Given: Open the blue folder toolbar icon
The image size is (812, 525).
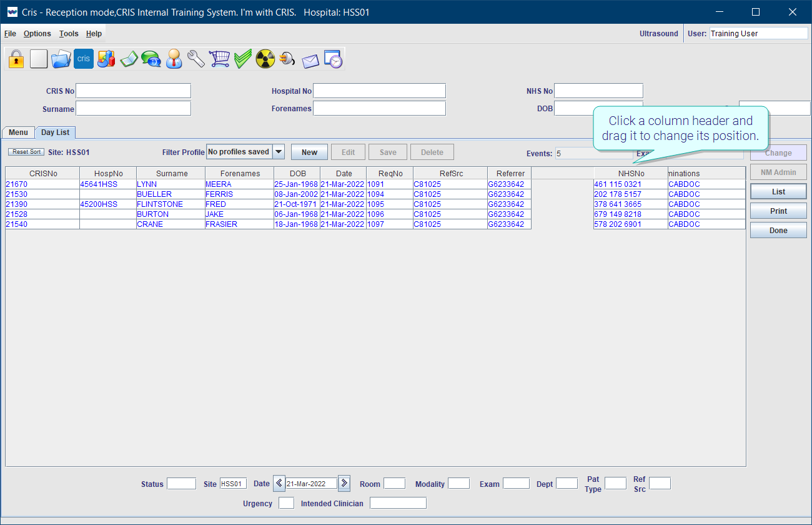Looking at the screenshot, I should [61, 59].
